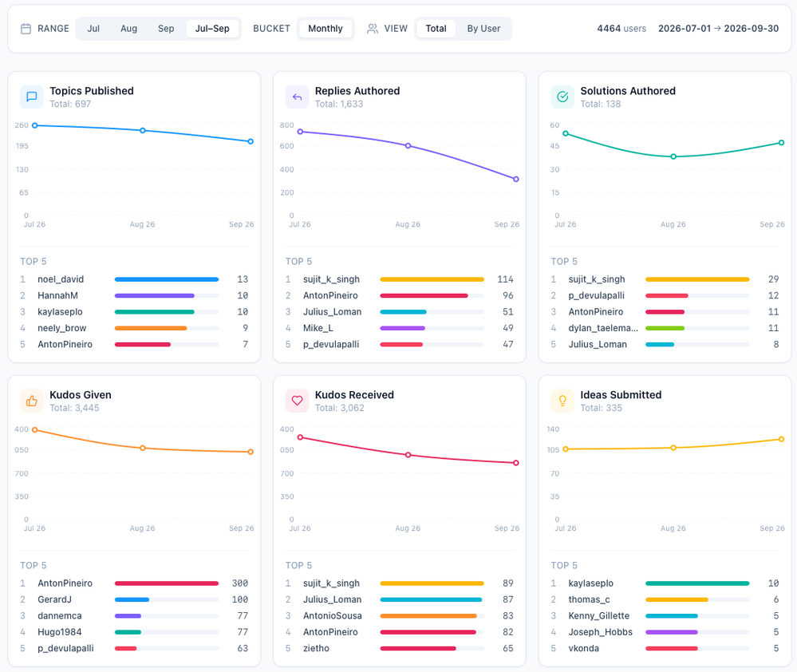This screenshot has height=672, width=797.
Task: Switch view to Total
Action: click(436, 29)
